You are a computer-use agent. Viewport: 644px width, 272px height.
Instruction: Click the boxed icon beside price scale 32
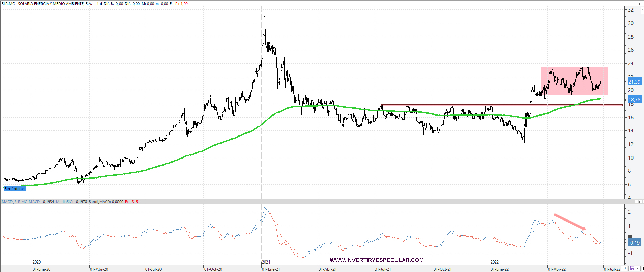click(x=642, y=11)
